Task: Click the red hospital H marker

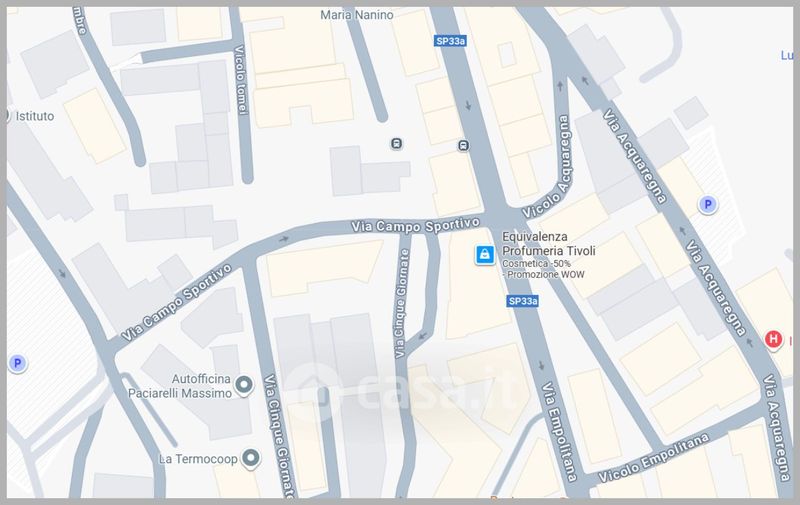Action: (x=772, y=340)
